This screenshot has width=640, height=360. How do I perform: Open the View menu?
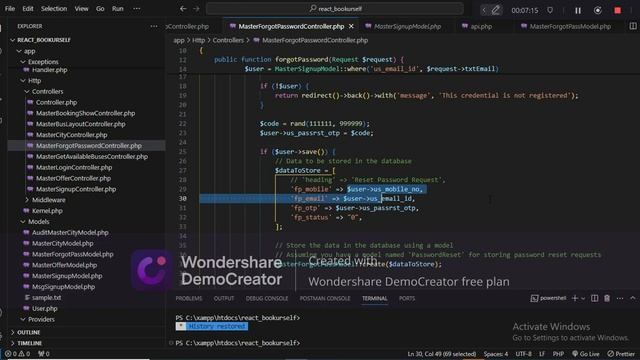click(81, 9)
